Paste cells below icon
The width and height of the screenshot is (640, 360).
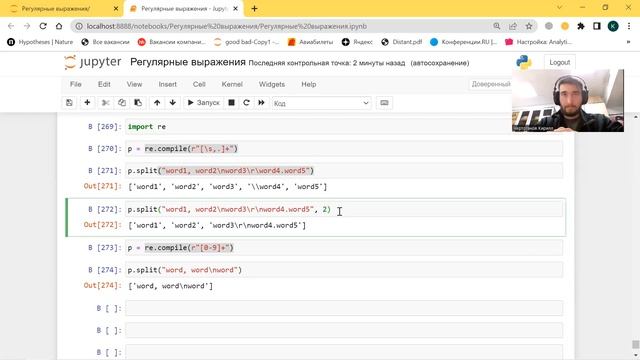138,103
